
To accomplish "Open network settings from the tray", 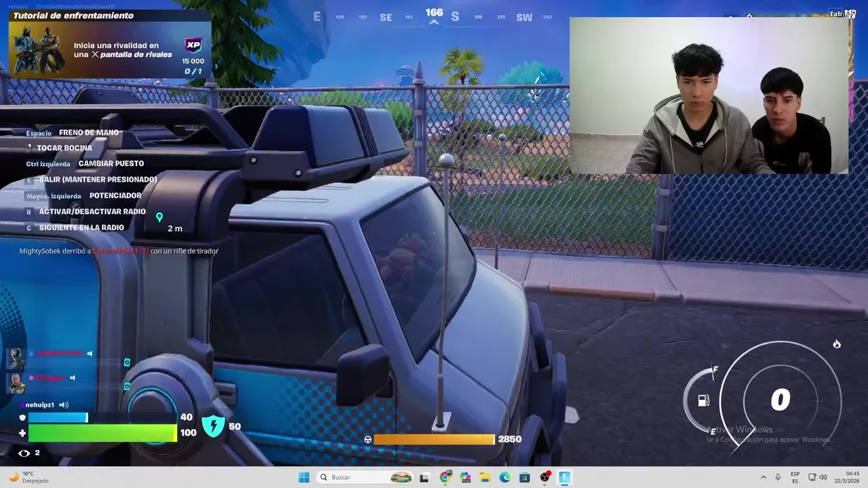I will [812, 477].
